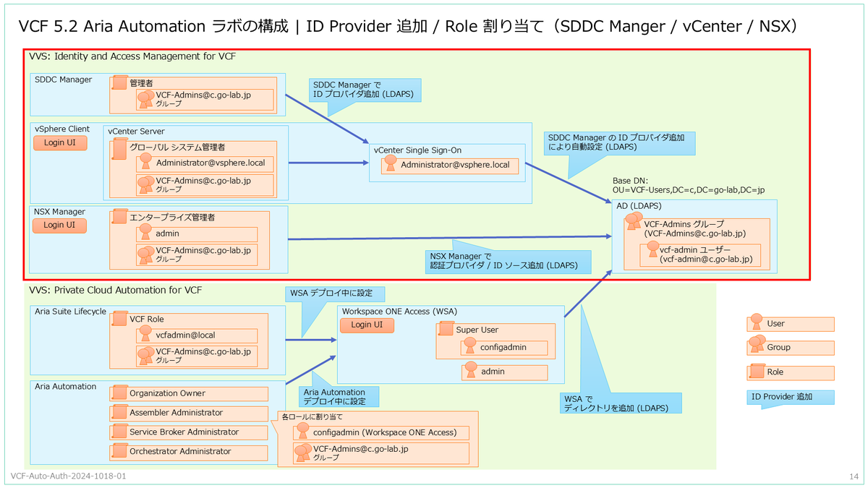The image size is (868, 488).
Task: Select the group icon in Aria Suite Lifecycle
Action: click(x=145, y=355)
